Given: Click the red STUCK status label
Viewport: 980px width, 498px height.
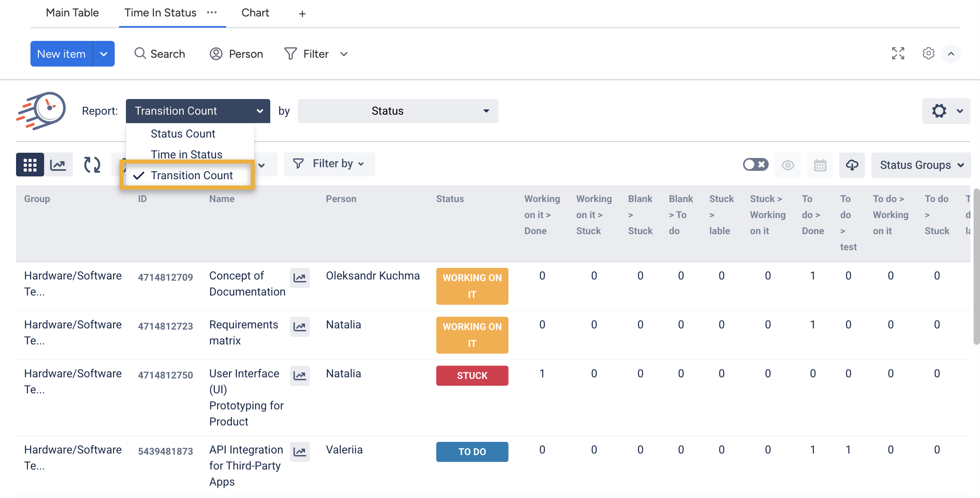Looking at the screenshot, I should [x=472, y=376].
